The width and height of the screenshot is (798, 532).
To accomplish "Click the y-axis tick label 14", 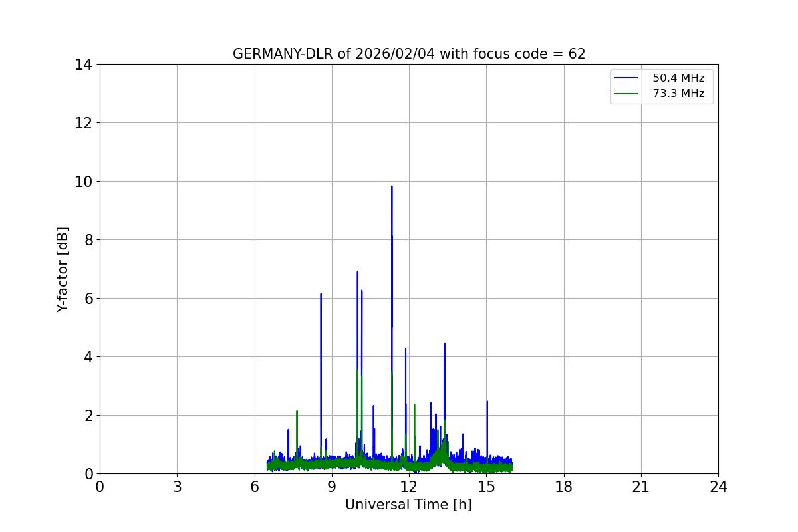I will click(x=83, y=65).
